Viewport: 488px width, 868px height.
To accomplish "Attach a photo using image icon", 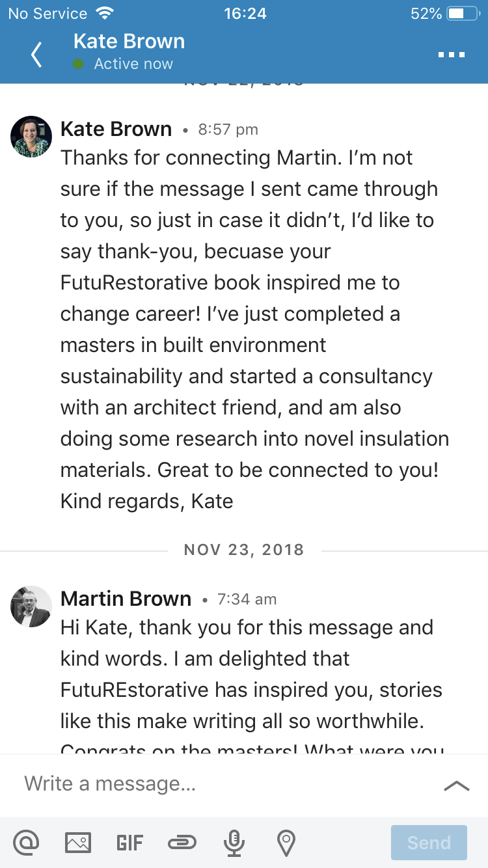I will (78, 843).
